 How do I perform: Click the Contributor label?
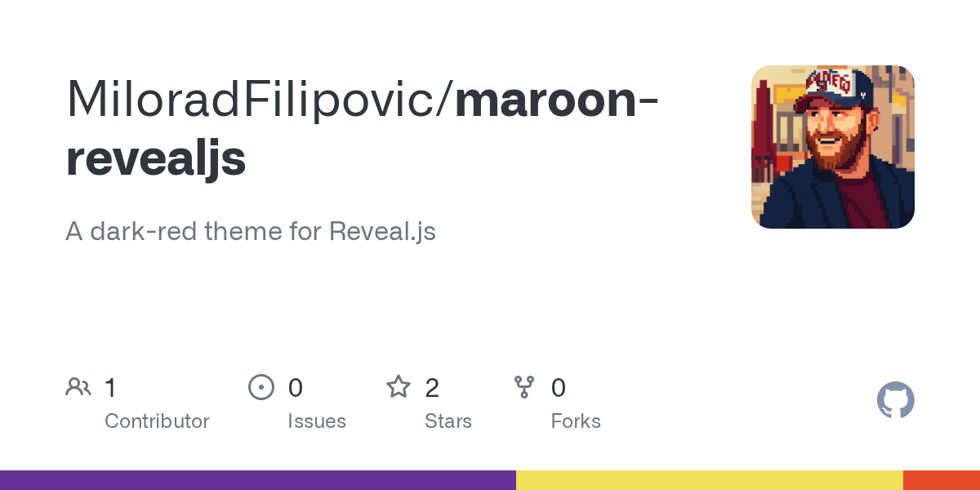[x=157, y=421]
